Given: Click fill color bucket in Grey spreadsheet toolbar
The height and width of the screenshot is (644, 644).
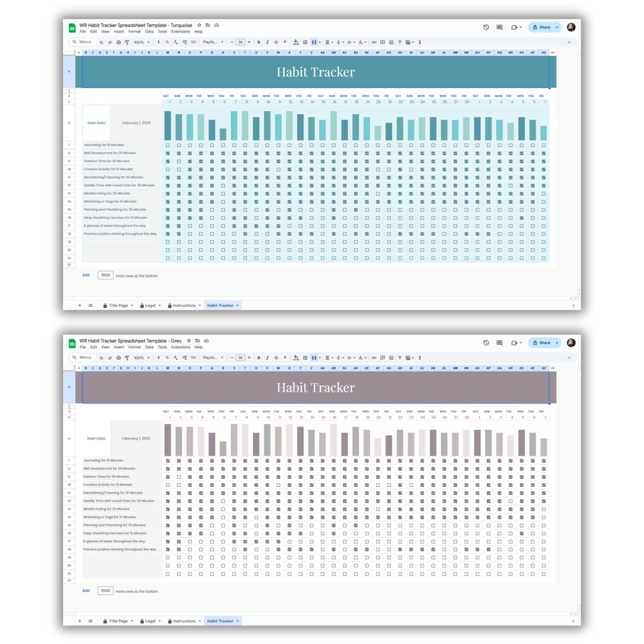Looking at the screenshot, I should pyautogui.click(x=296, y=358).
